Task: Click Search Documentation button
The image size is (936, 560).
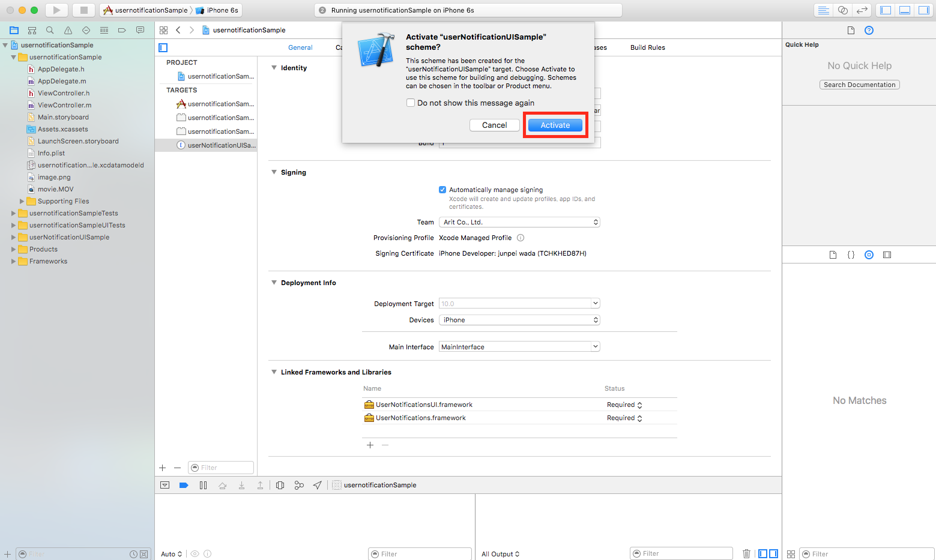Action: point(859,85)
